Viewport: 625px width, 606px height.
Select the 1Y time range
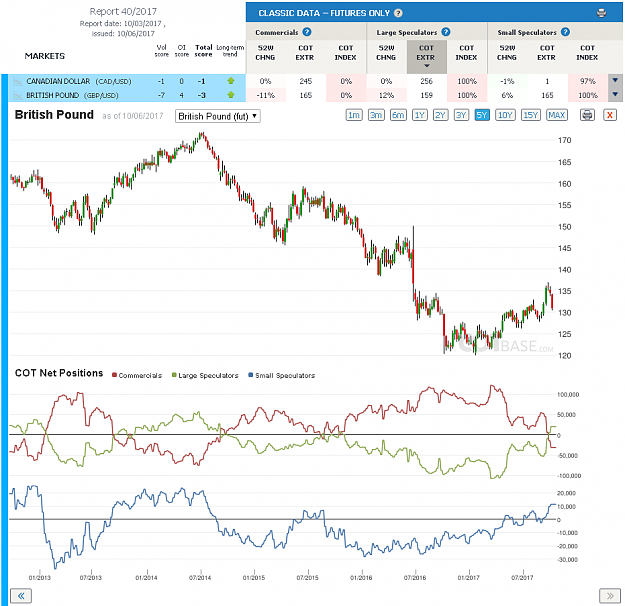coord(419,115)
